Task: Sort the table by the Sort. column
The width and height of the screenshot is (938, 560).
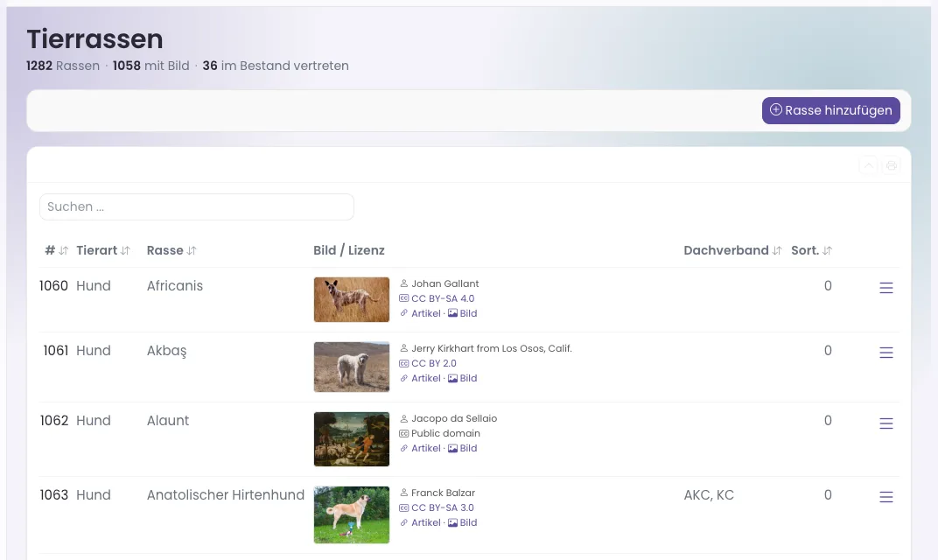Action: (812, 250)
